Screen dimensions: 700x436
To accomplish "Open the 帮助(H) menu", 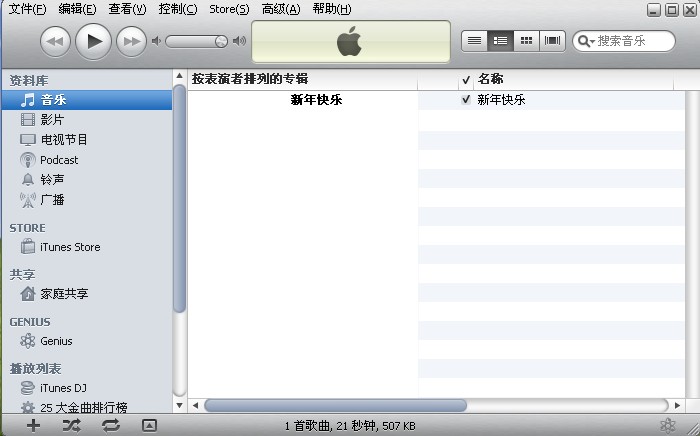I will click(332, 9).
